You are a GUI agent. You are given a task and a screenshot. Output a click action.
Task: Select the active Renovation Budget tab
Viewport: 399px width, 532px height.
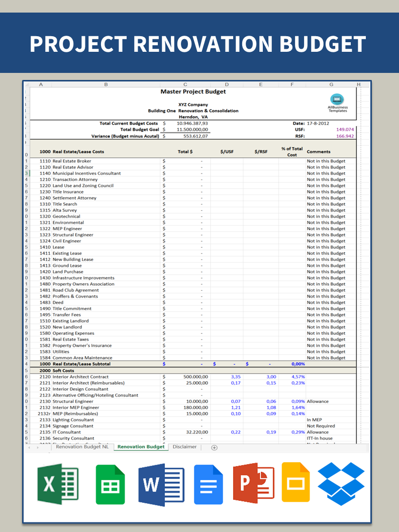[141, 447]
